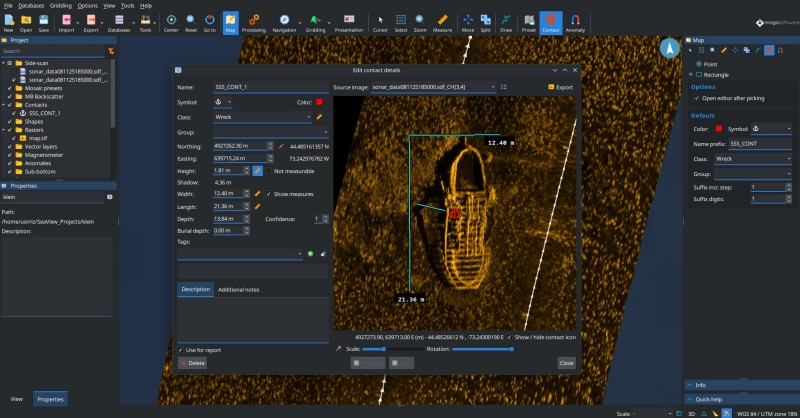Toggle the Show measures checkbox
The height and width of the screenshot is (418, 800).
click(x=268, y=194)
